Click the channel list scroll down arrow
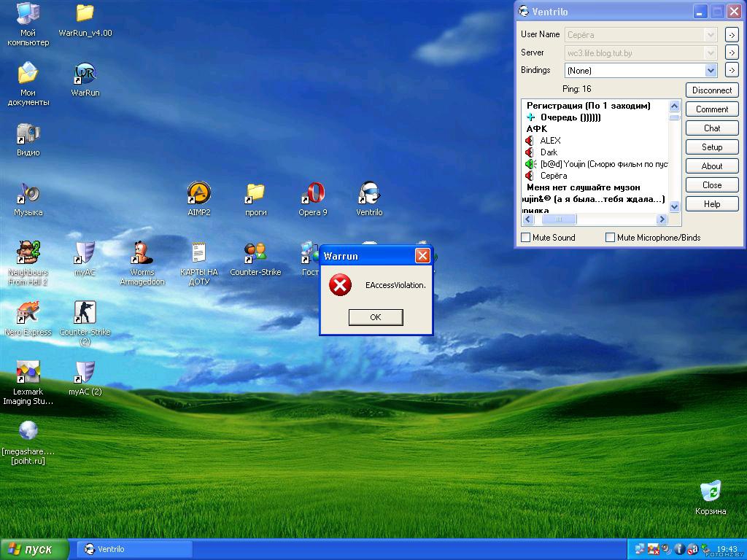 (x=674, y=206)
